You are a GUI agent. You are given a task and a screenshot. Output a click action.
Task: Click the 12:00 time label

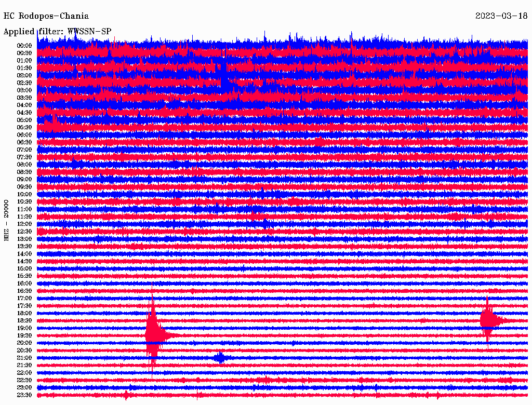tap(24, 224)
